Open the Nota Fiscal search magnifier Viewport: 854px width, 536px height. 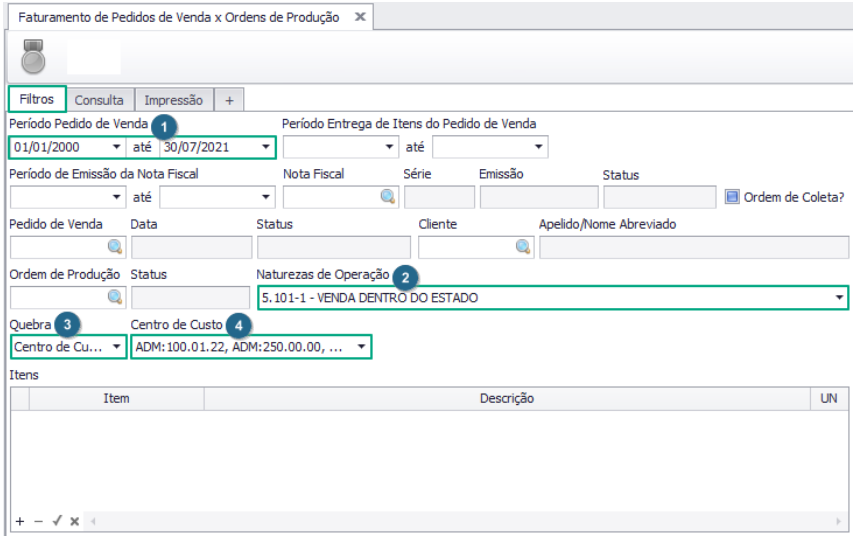pos(388,197)
